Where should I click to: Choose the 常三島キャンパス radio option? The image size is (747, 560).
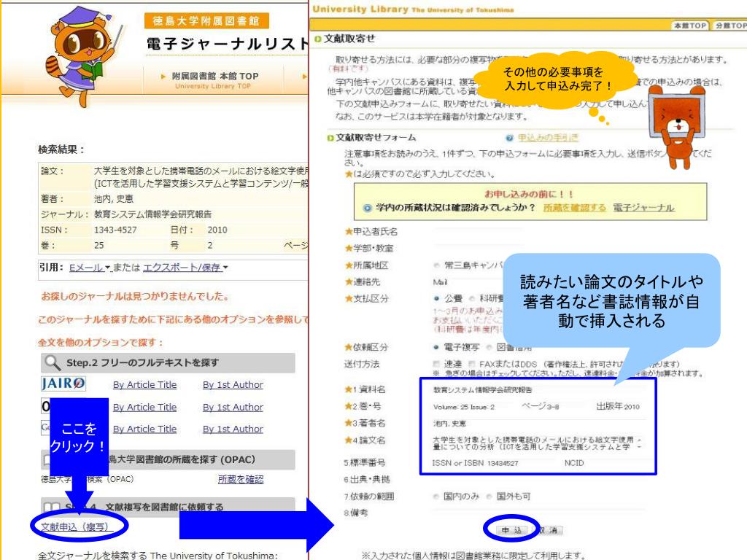pyautogui.click(x=436, y=265)
